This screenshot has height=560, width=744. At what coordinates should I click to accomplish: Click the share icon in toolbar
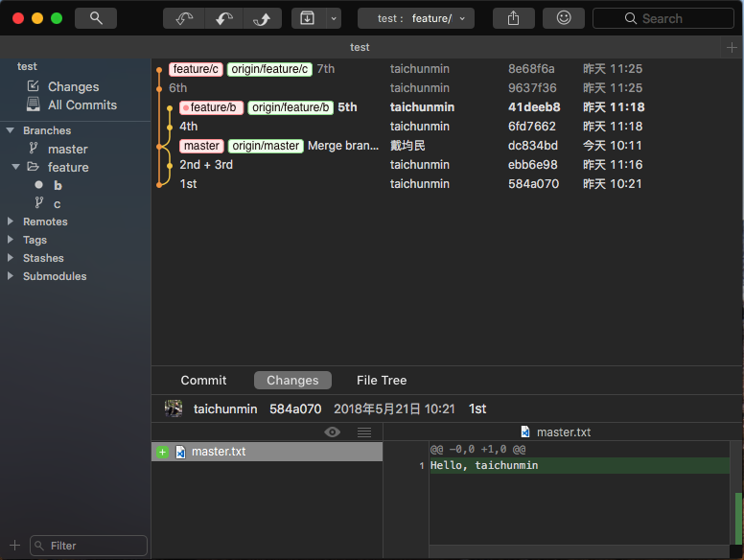[513, 18]
